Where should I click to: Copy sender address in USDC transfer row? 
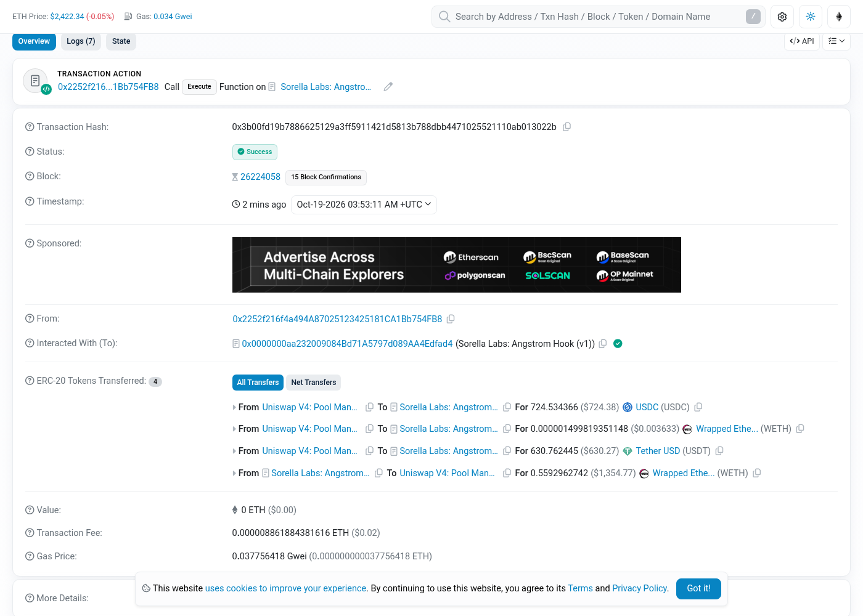[x=370, y=407]
